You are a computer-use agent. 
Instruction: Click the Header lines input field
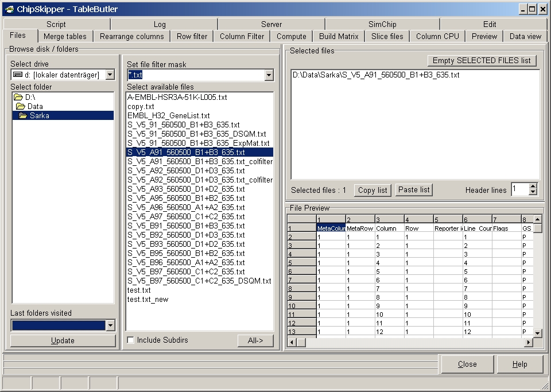[519, 189]
